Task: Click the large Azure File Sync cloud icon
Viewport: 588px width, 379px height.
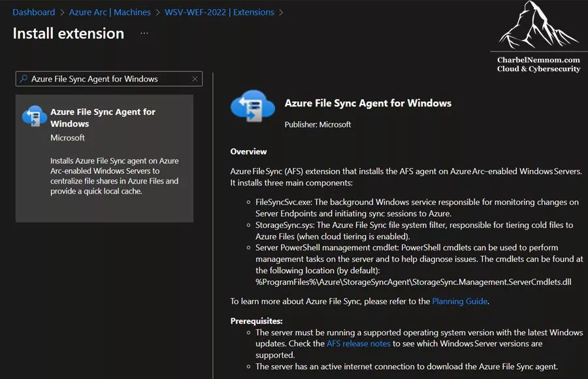Action: tap(253, 106)
